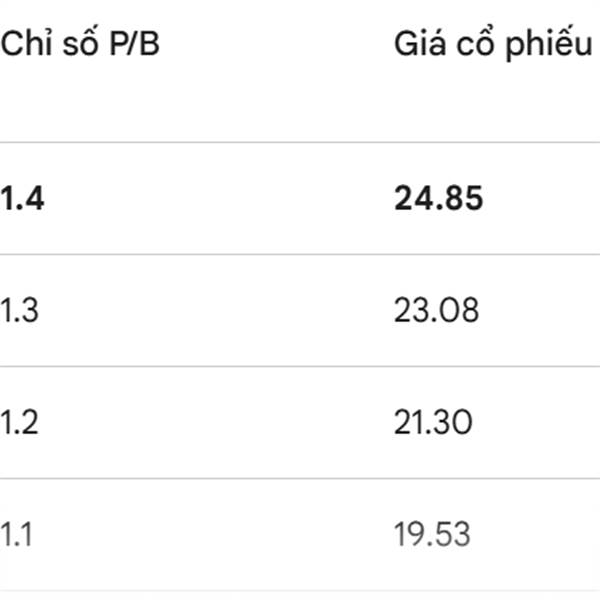
Task: Click the "Chỉ số P/B" column header
Action: click(x=80, y=46)
